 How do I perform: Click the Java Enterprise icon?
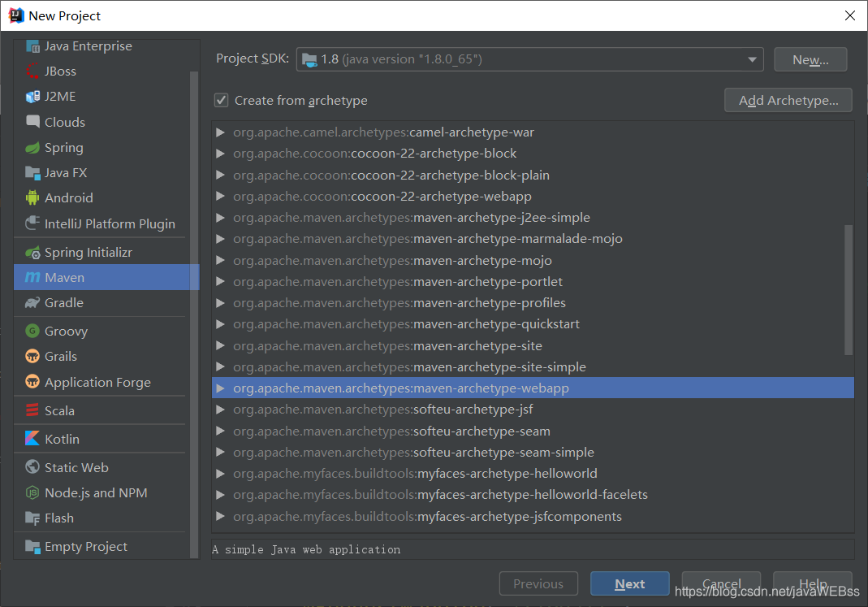pyautogui.click(x=32, y=46)
